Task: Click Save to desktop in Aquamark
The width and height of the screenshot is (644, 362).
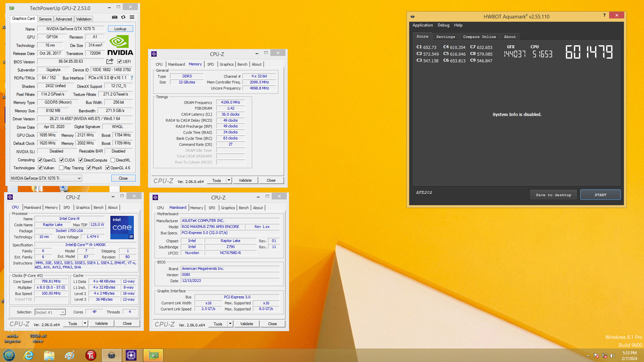Action: (x=553, y=195)
